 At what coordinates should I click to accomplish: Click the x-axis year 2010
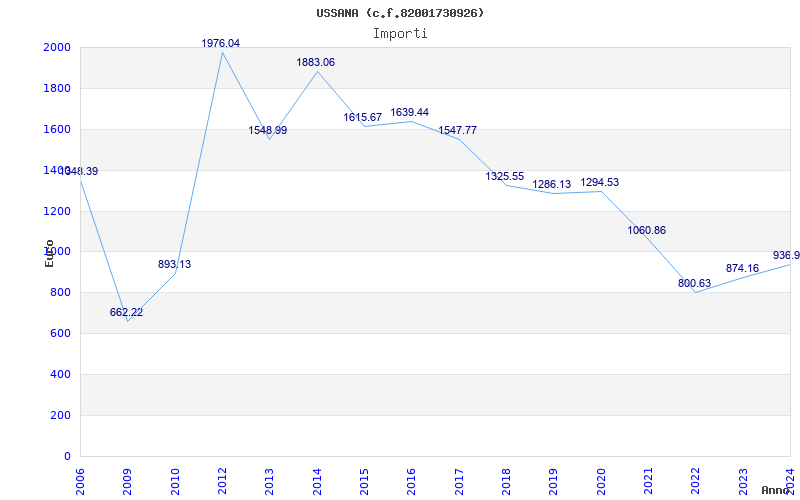click(x=175, y=482)
